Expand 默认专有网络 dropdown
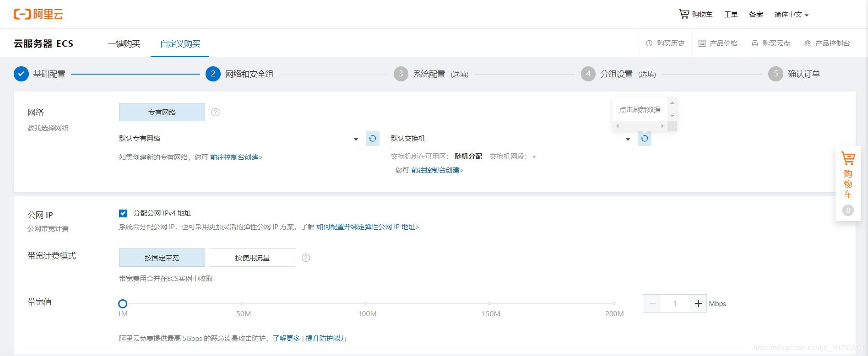Image resolution: width=868 pixels, height=356 pixels. [x=239, y=139]
